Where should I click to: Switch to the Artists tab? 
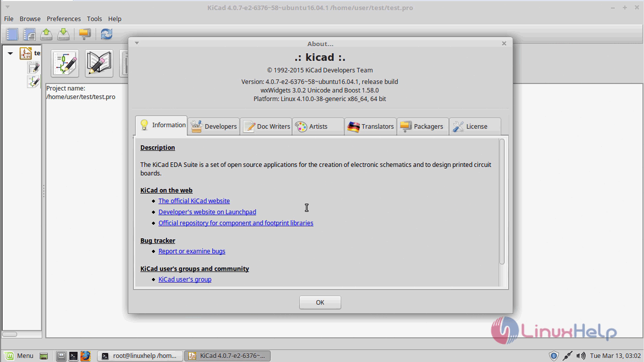318,126
